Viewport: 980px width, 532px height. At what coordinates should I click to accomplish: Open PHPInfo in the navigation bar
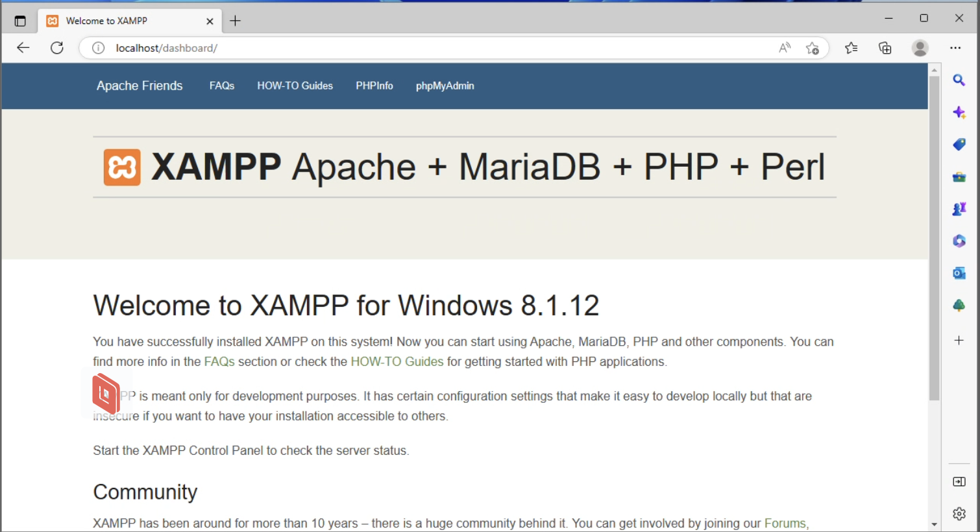click(x=374, y=86)
